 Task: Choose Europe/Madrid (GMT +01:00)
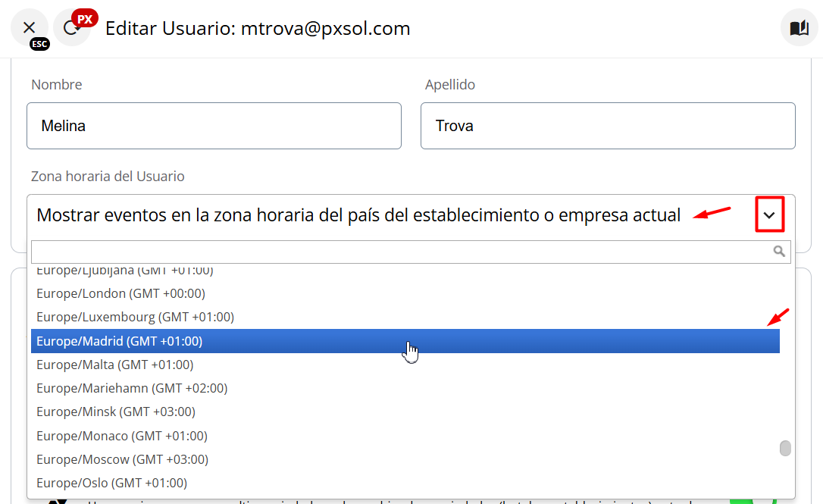point(120,341)
